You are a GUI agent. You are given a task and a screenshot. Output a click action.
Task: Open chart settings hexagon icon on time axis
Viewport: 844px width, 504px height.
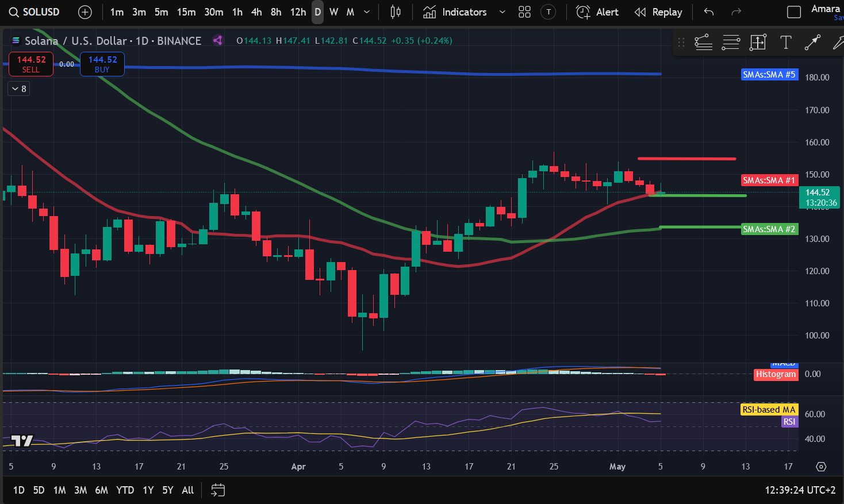[821, 467]
